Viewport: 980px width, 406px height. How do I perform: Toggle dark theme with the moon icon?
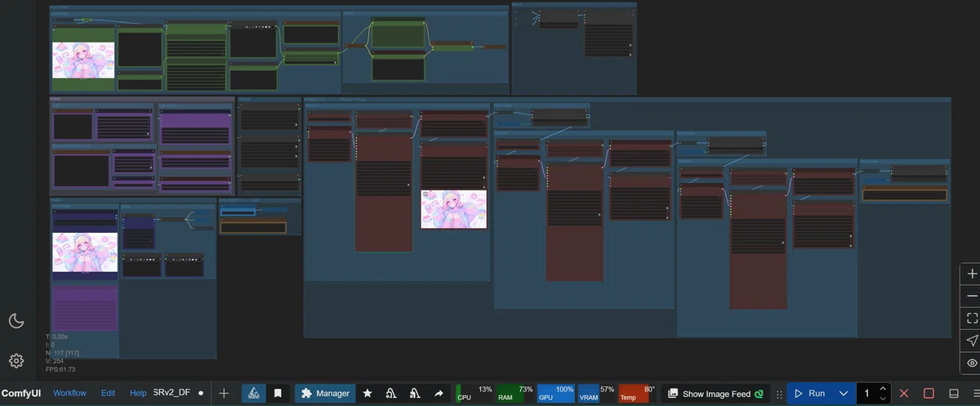click(16, 320)
